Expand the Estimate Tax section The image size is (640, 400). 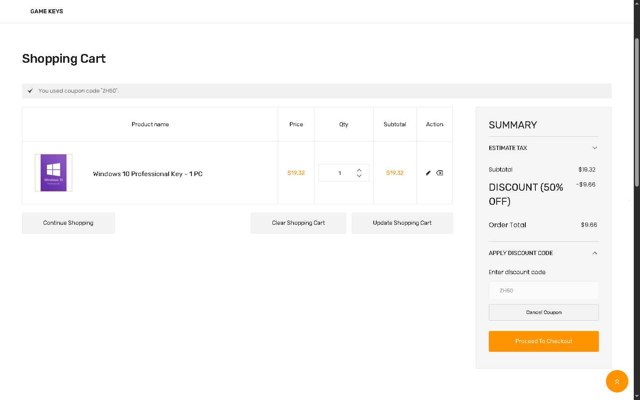click(x=543, y=148)
